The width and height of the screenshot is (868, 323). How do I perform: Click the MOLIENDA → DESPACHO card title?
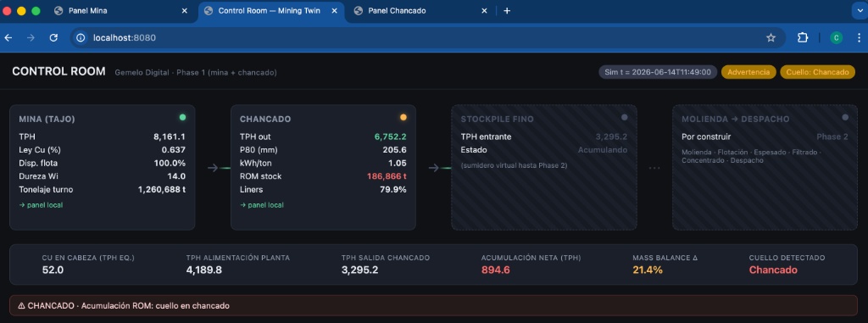tap(736, 120)
